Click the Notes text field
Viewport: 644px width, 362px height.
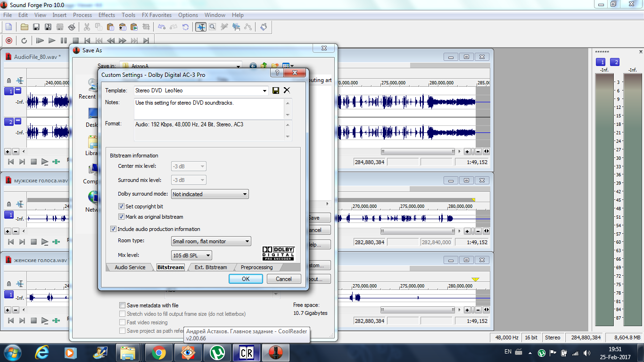tap(209, 108)
